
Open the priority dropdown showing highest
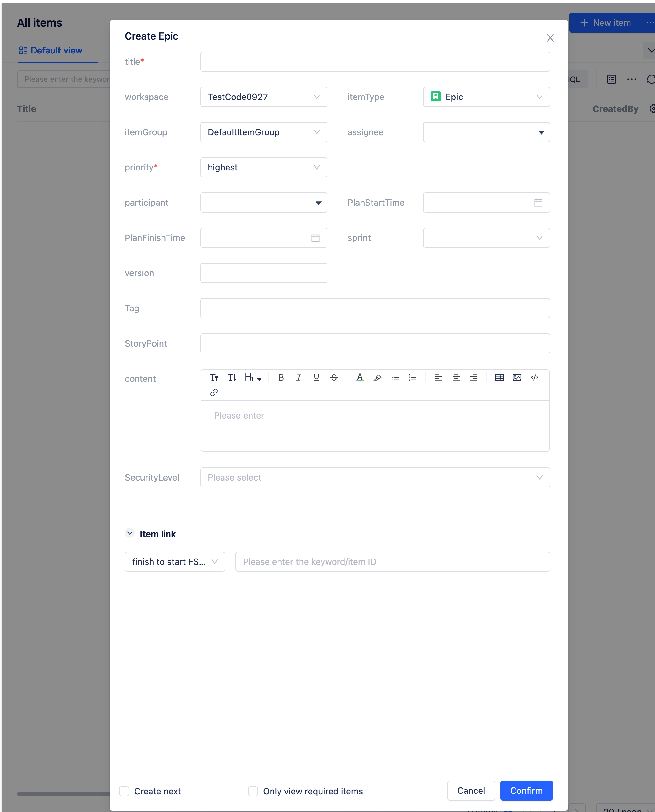[x=263, y=167]
